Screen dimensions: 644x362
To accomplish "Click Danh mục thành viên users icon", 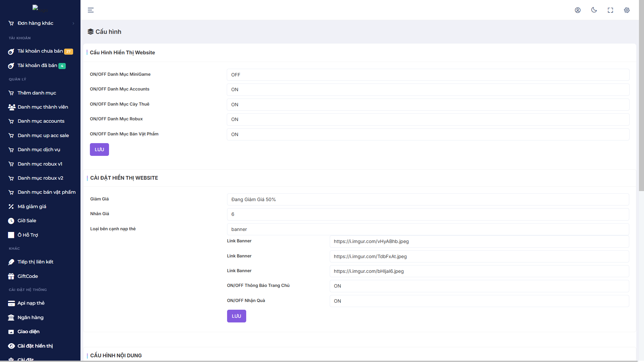I will tap(11, 107).
